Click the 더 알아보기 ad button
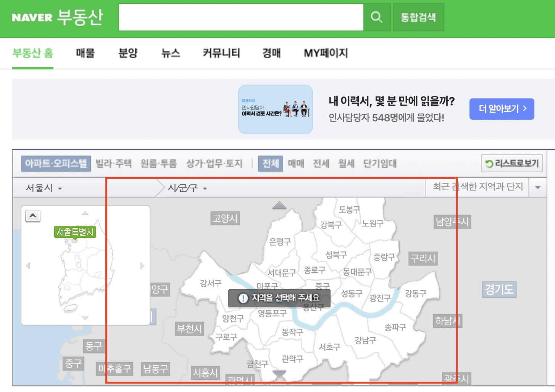Viewport: 555px width, 392px height. tap(502, 109)
